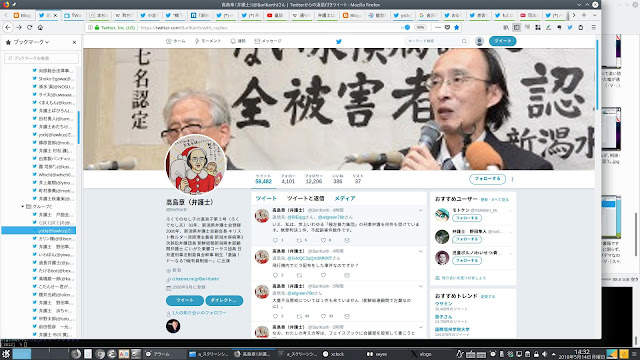Bookmark this page with the star icon
The height and width of the screenshot is (360, 640).
point(457,27)
